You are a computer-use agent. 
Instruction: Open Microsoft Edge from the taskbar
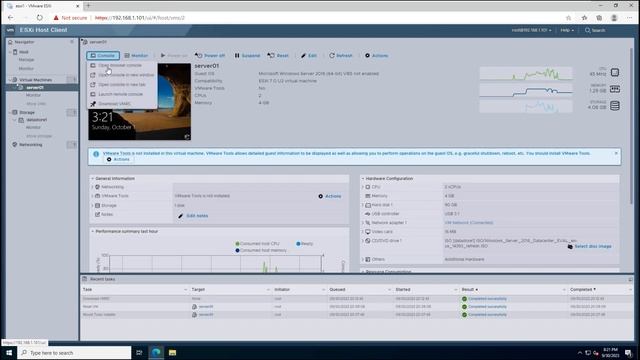156,353
